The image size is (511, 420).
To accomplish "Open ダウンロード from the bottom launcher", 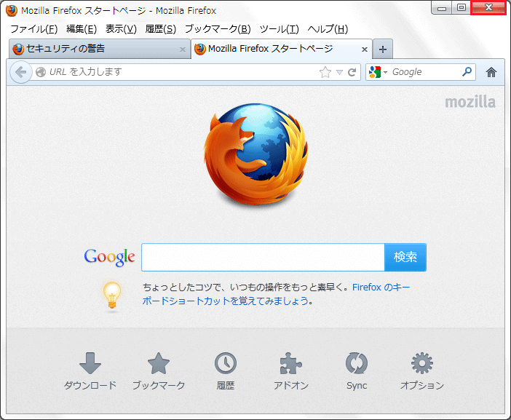I will click(x=90, y=371).
